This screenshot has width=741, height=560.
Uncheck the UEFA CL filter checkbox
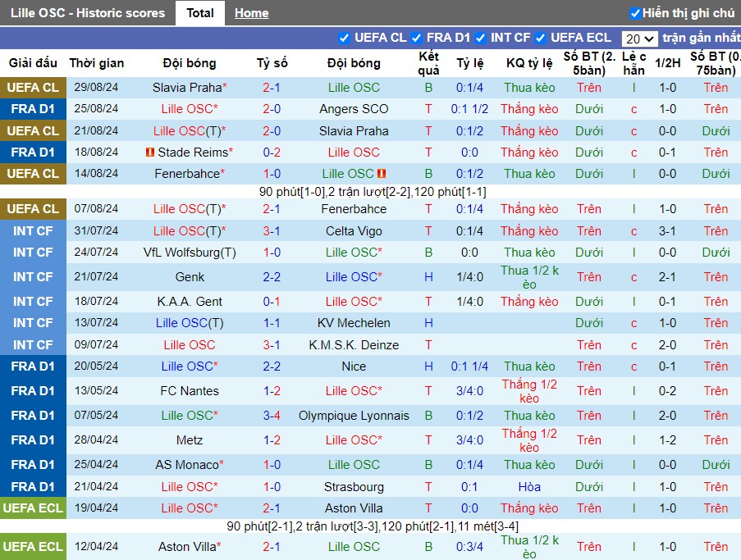344,38
